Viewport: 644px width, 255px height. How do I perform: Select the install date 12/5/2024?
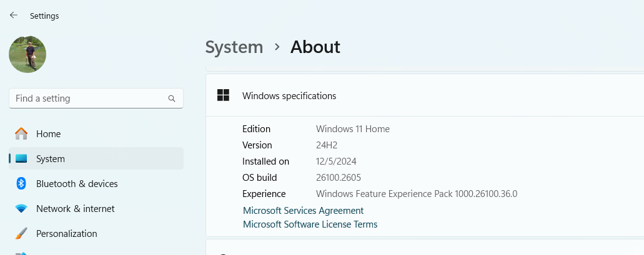pos(336,161)
